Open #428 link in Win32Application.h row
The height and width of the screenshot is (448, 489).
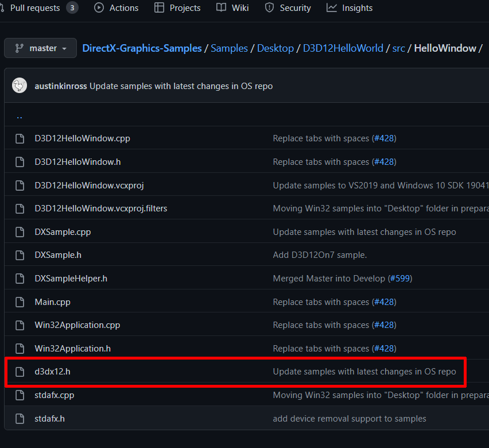(x=384, y=349)
